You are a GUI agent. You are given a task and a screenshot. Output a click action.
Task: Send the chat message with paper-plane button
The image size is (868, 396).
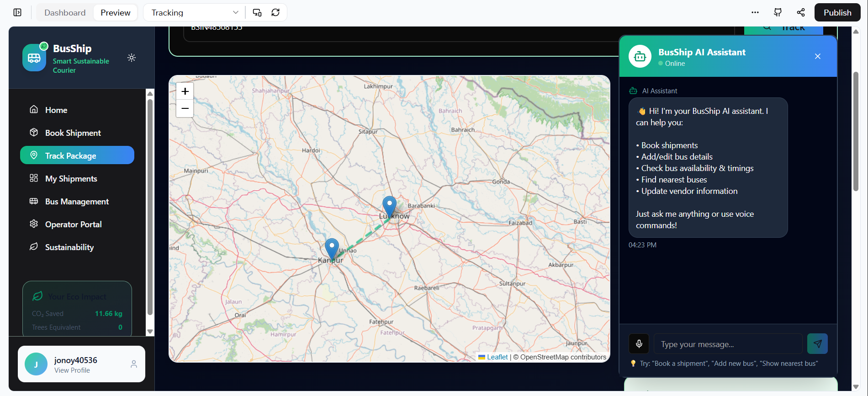[x=818, y=344]
